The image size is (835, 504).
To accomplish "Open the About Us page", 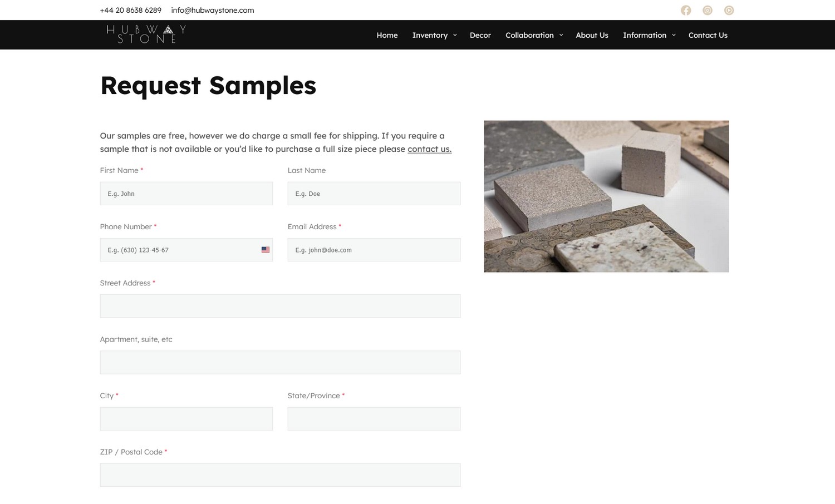I will click(x=592, y=35).
